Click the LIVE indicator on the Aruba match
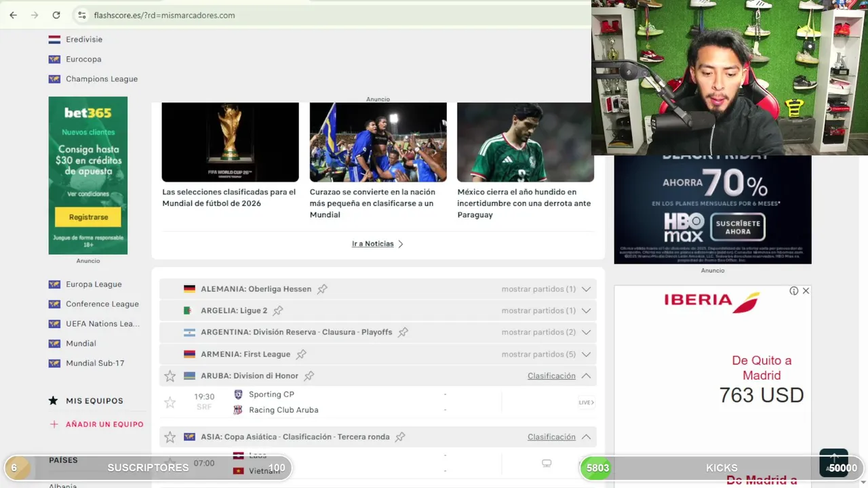The image size is (868, 488). [x=586, y=403]
